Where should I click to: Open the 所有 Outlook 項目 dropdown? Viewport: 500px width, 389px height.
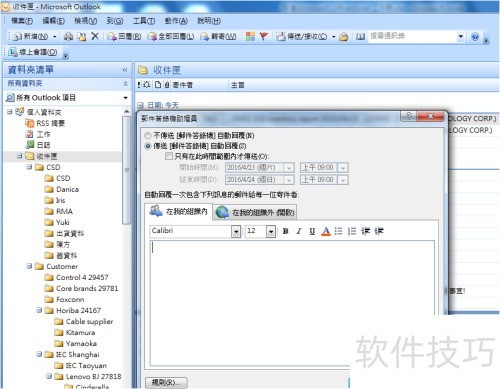[x=126, y=98]
